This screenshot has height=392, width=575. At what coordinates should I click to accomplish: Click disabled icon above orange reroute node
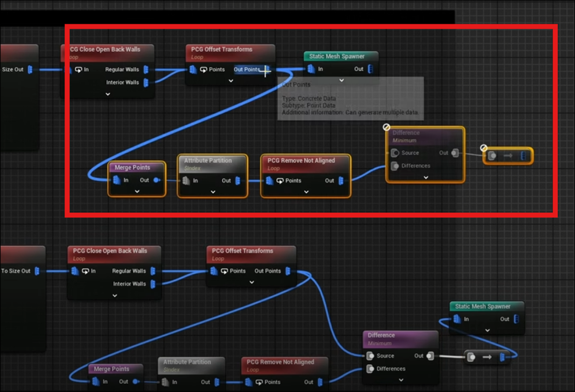pyautogui.click(x=483, y=148)
